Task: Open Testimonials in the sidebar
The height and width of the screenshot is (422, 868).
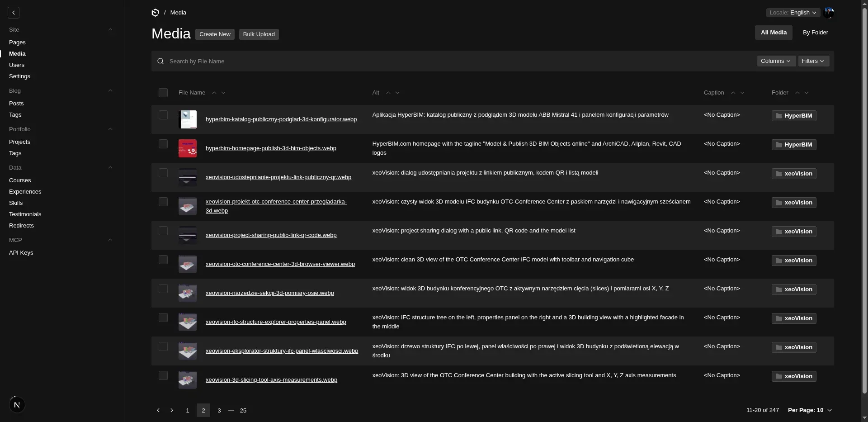Action: click(25, 214)
